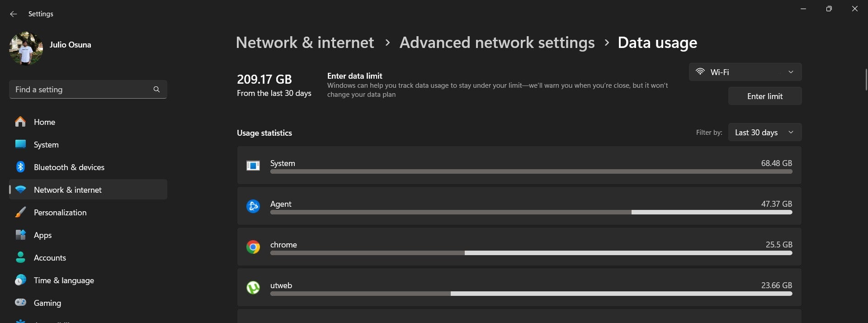Go to Network & internet breadcrumb

pyautogui.click(x=305, y=43)
